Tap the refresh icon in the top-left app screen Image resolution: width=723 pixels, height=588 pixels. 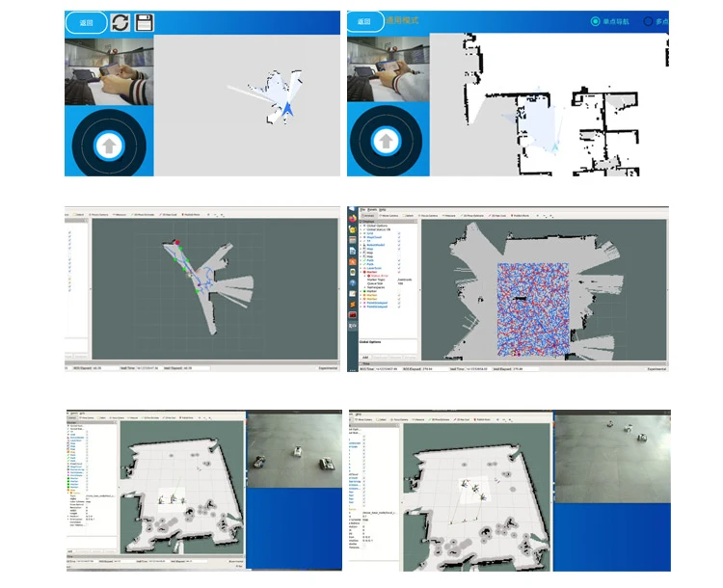tap(120, 22)
